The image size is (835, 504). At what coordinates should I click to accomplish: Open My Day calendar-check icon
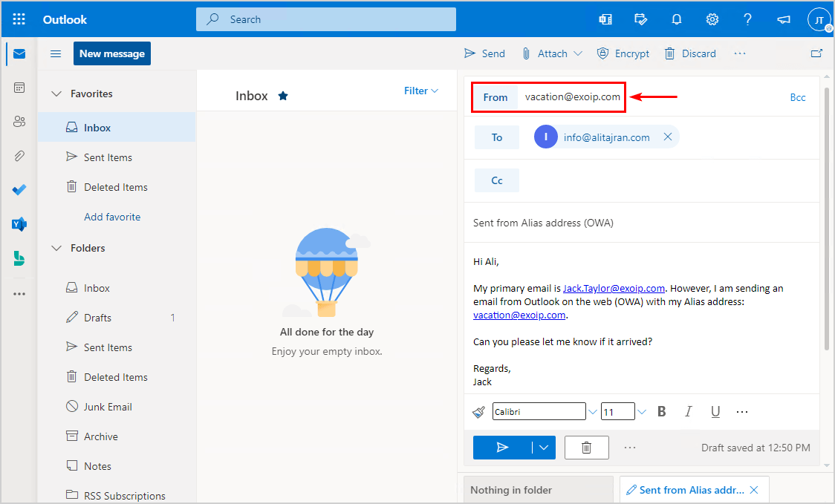(641, 20)
